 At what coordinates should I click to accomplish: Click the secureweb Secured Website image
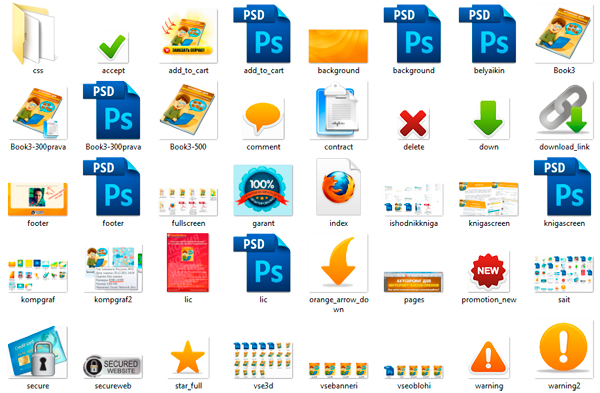pos(112,366)
